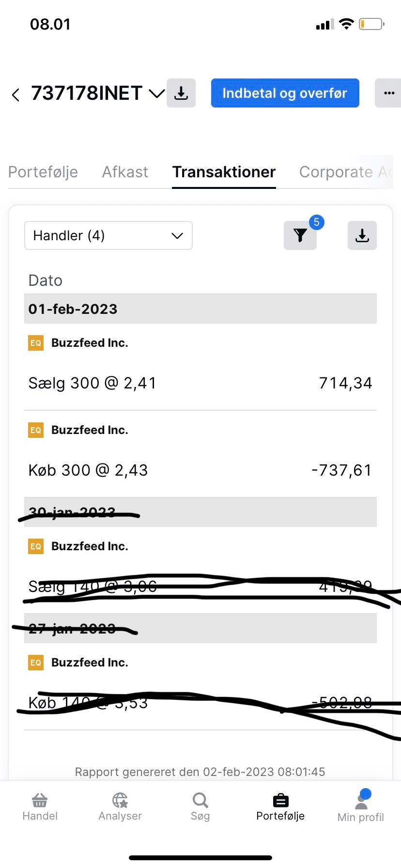Open Handel from the bottom bar

(x=40, y=806)
